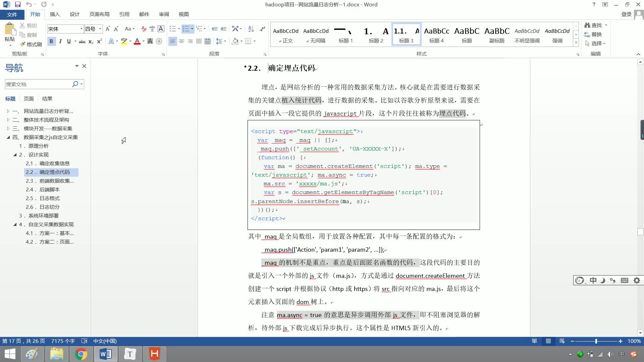
Task: Switch to the 页面 tab in navigation pane
Action: tap(29, 99)
